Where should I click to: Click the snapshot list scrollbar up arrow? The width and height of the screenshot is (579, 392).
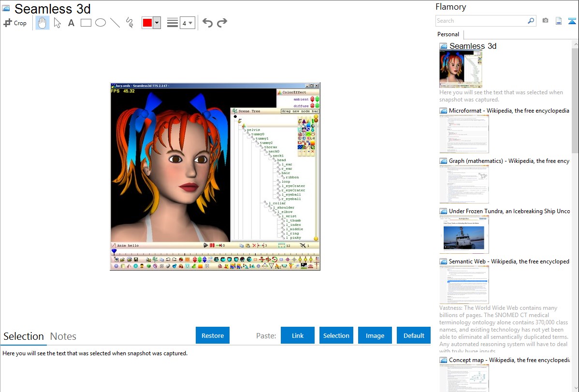click(575, 44)
